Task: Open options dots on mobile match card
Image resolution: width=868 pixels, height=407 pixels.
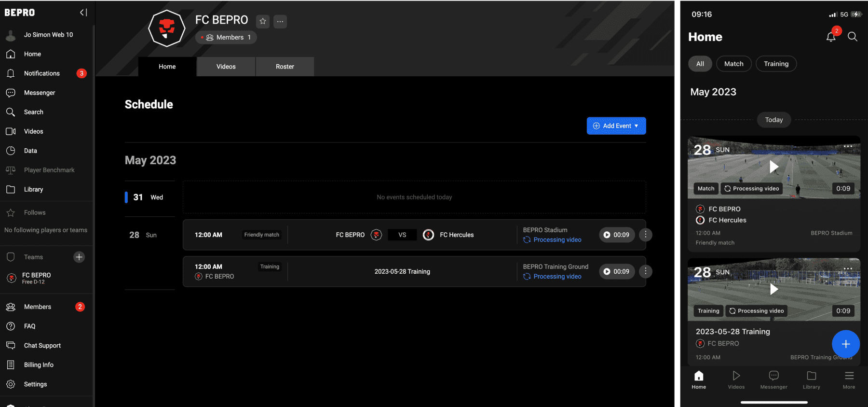Action: click(x=848, y=146)
